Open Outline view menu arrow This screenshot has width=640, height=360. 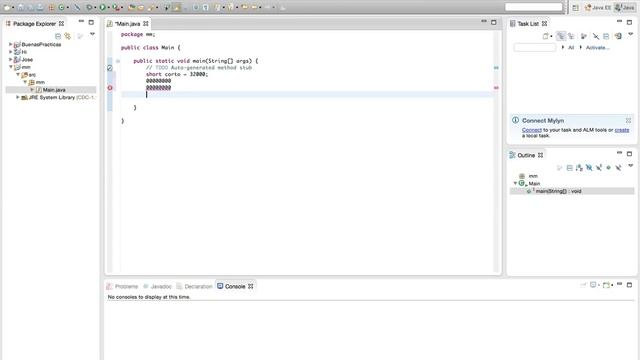click(630, 166)
